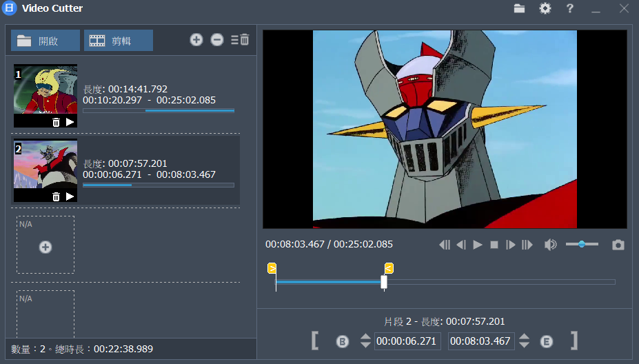Play segment 2 from its thumbnail

click(x=70, y=196)
